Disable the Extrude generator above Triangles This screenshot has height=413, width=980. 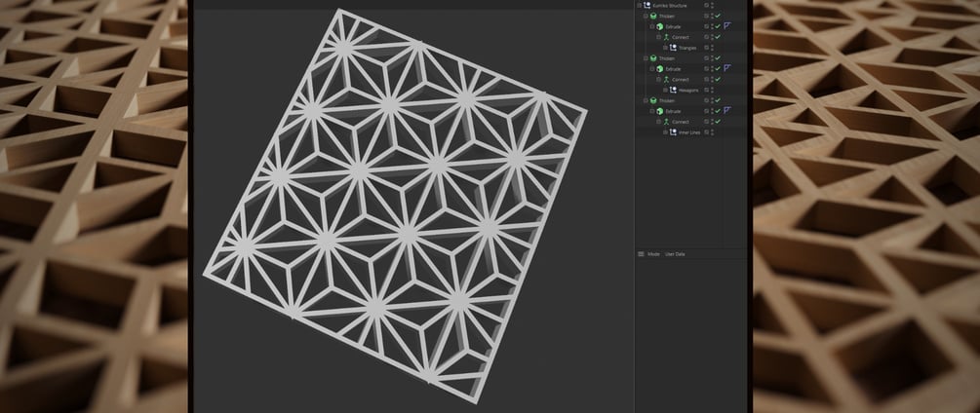pyautogui.click(x=718, y=26)
